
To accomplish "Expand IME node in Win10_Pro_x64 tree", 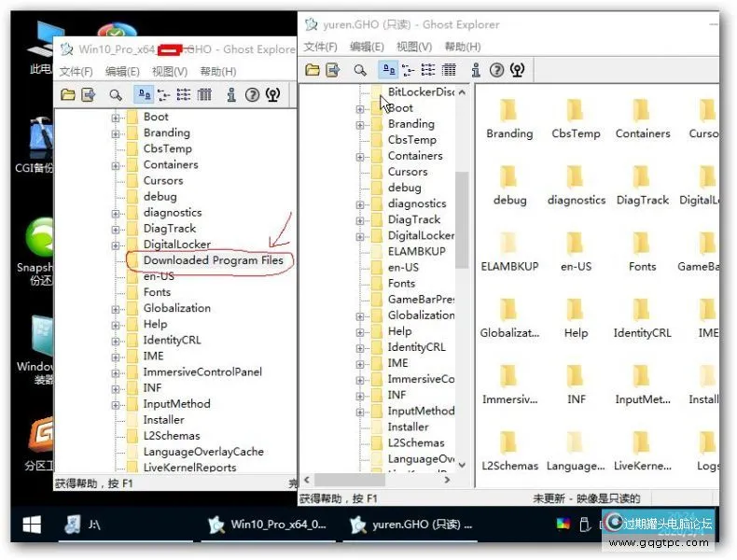I will pyautogui.click(x=116, y=357).
